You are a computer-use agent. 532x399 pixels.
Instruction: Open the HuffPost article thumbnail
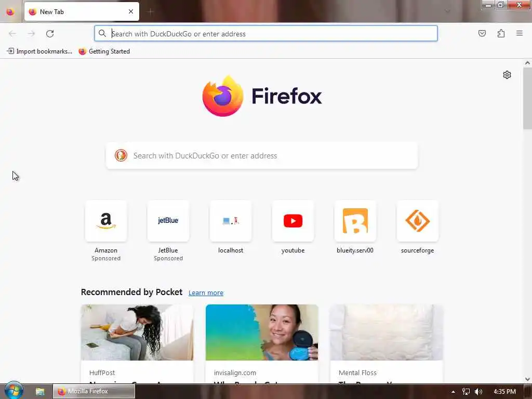pos(137,332)
